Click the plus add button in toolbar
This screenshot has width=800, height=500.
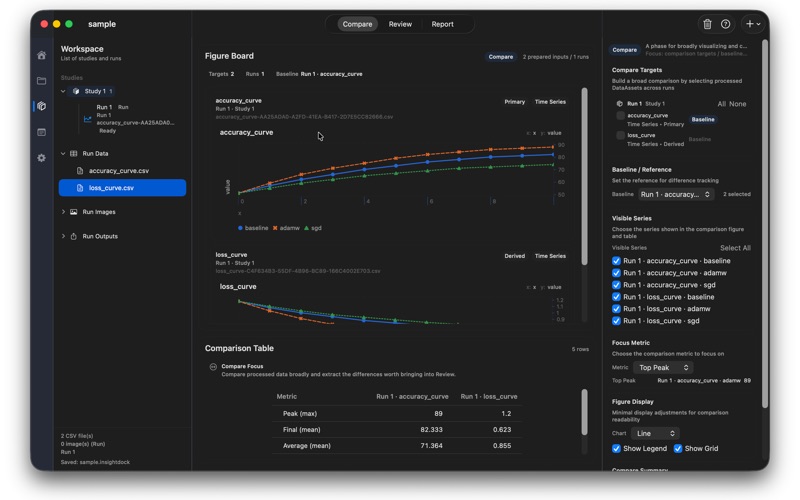pos(749,24)
